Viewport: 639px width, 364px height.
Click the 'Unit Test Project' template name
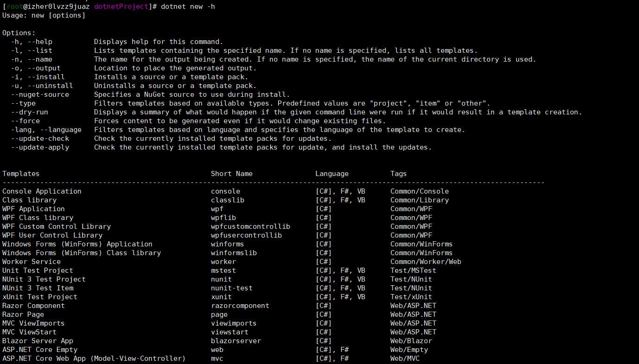point(38,270)
